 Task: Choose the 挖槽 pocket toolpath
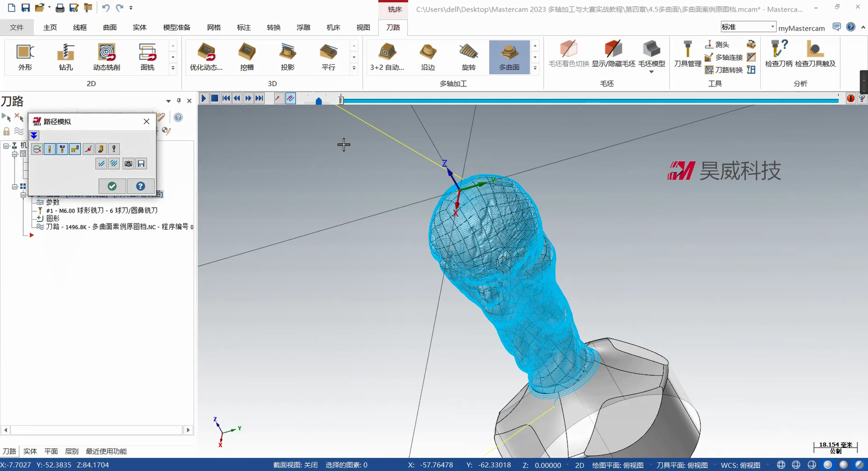[x=246, y=57]
